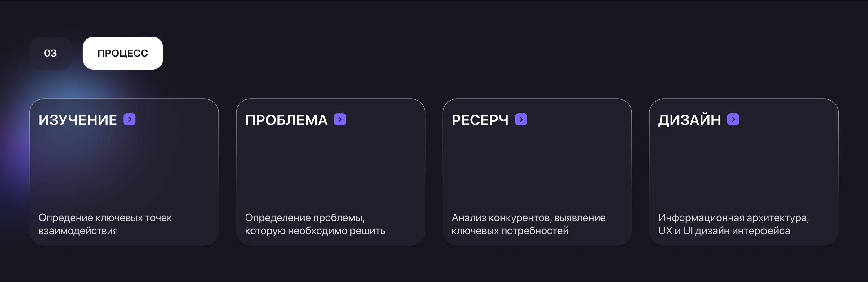Click the 03 section number badge
The width and height of the screenshot is (868, 282).
point(51,53)
